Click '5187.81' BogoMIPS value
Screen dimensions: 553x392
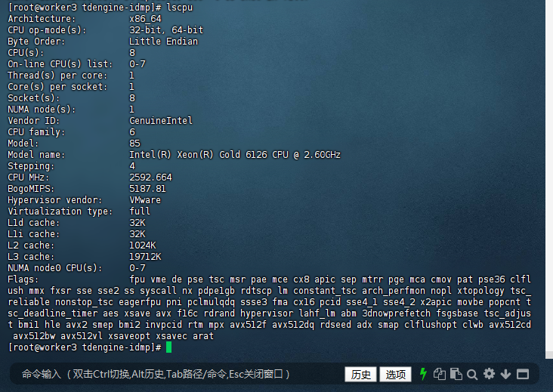coord(147,189)
